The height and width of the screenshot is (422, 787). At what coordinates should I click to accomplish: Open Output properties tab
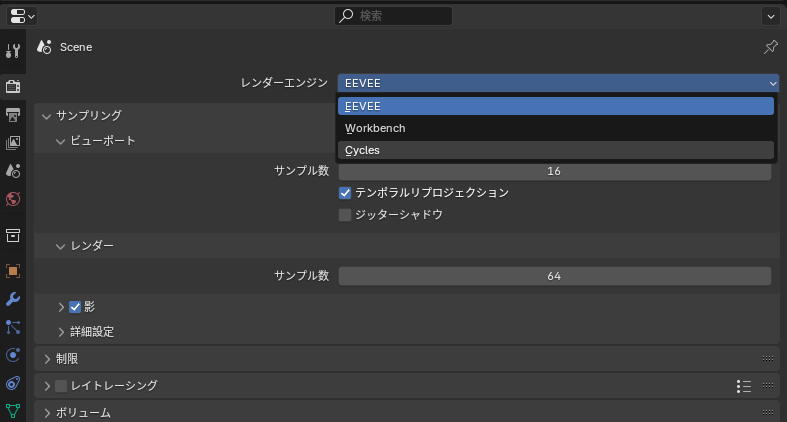13,115
